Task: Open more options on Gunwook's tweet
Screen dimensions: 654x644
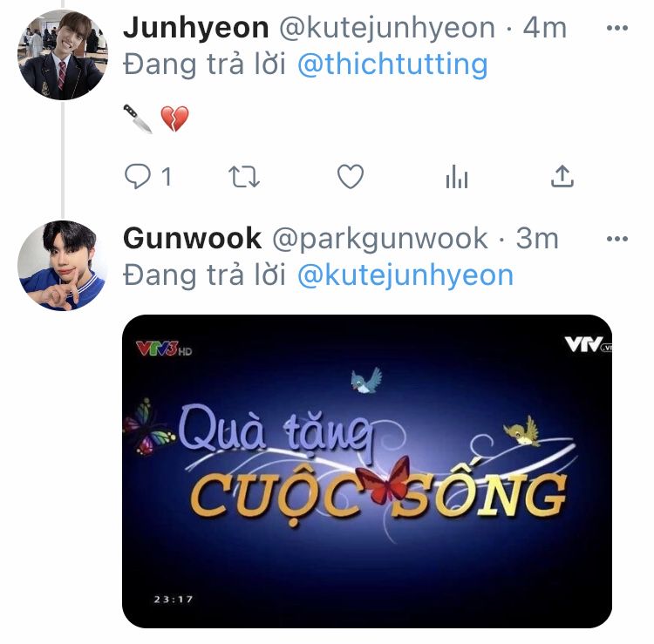Action: [617, 239]
